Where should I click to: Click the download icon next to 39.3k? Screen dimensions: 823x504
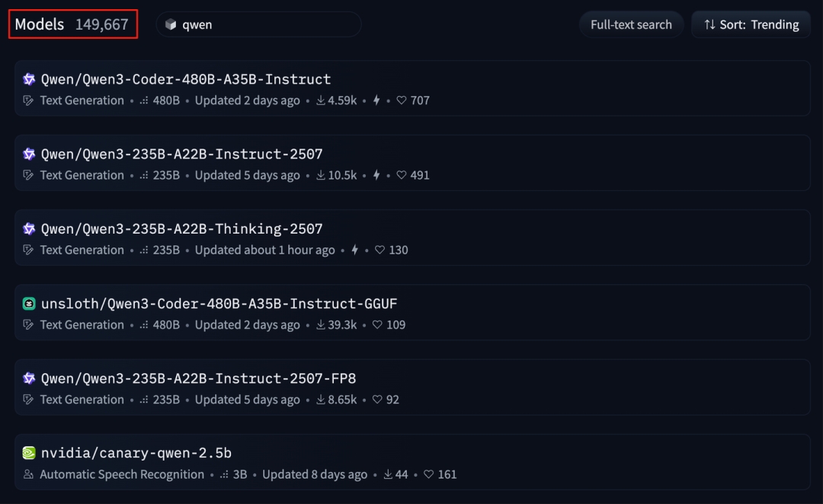[321, 325]
